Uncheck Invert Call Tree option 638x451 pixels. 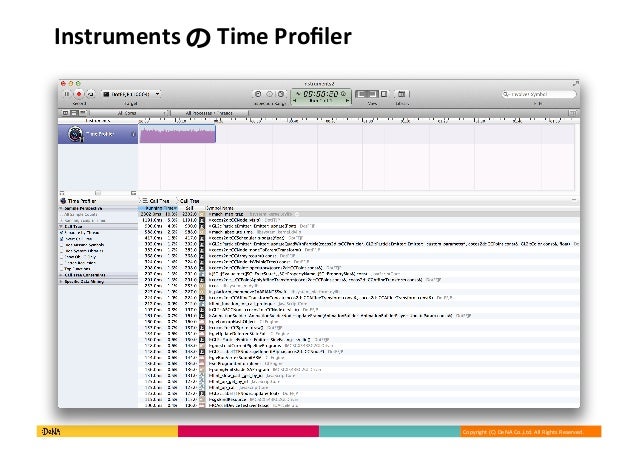pos(62,239)
